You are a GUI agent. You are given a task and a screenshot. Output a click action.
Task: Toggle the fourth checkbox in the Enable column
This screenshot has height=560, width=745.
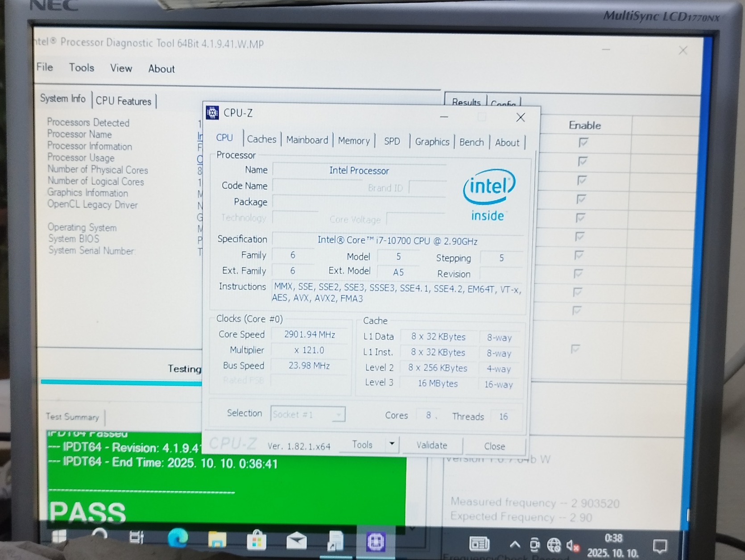click(x=581, y=199)
